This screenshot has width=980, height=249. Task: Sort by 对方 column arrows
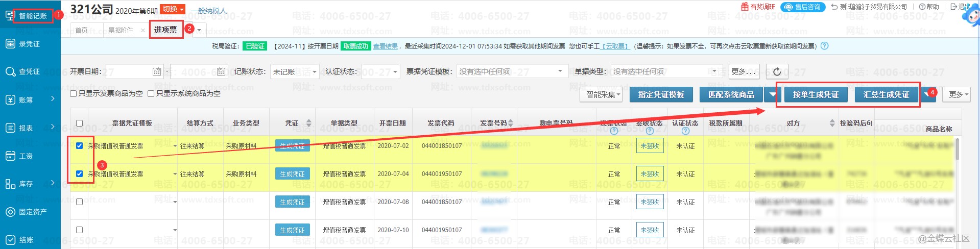tap(832, 123)
